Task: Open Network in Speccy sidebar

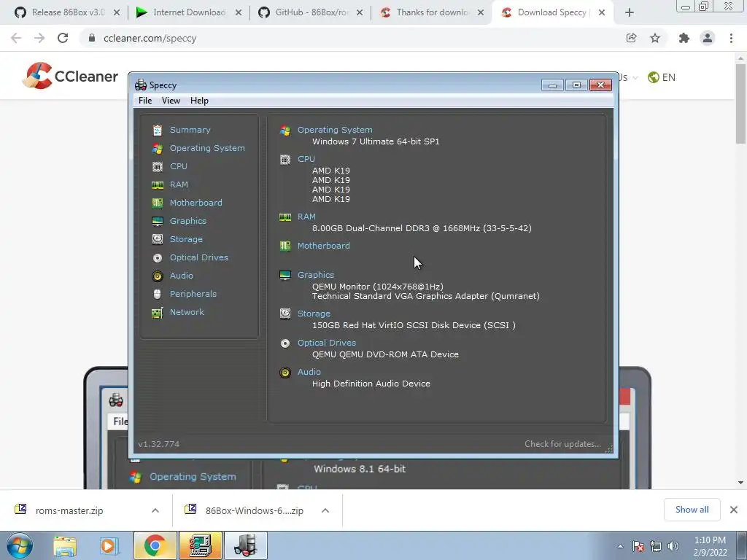Action: [187, 312]
